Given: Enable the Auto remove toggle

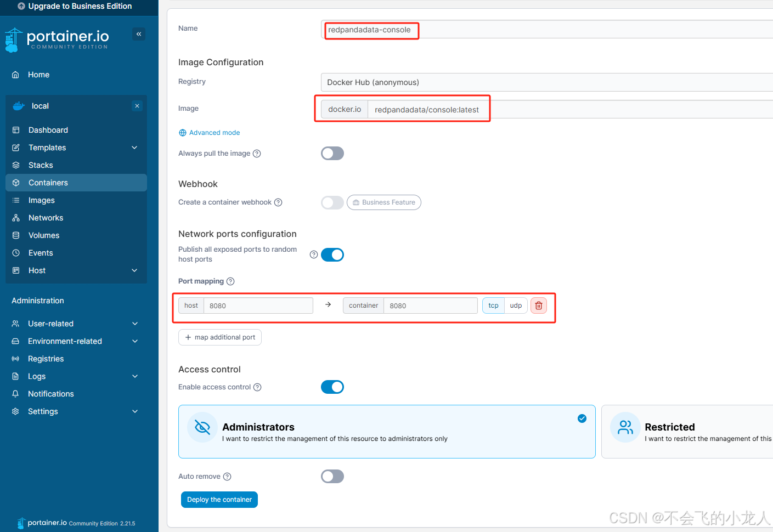Looking at the screenshot, I should 332,477.
